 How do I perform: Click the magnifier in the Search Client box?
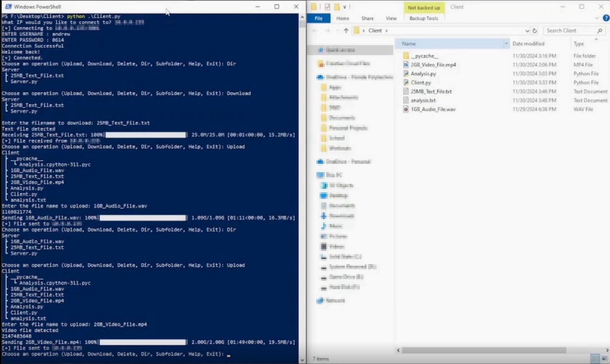599,30
